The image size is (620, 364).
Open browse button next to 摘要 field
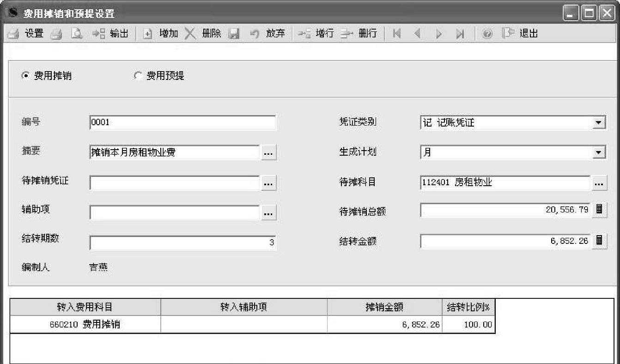click(x=269, y=153)
